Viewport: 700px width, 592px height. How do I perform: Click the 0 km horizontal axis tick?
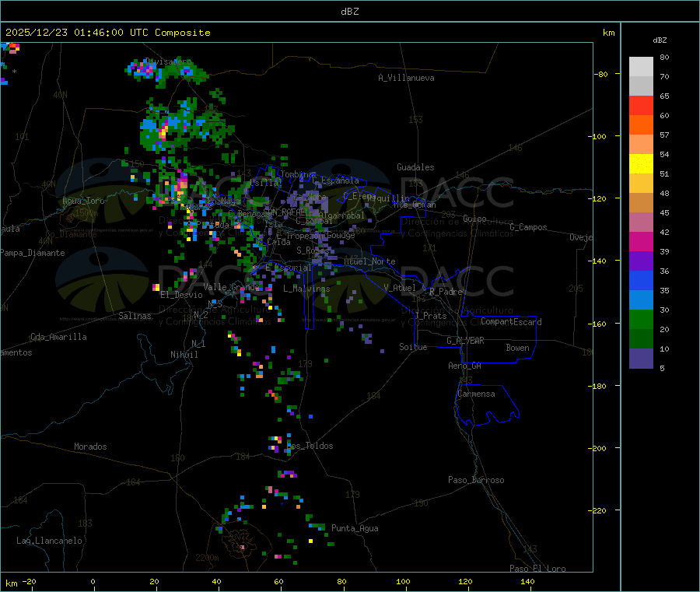(93, 582)
